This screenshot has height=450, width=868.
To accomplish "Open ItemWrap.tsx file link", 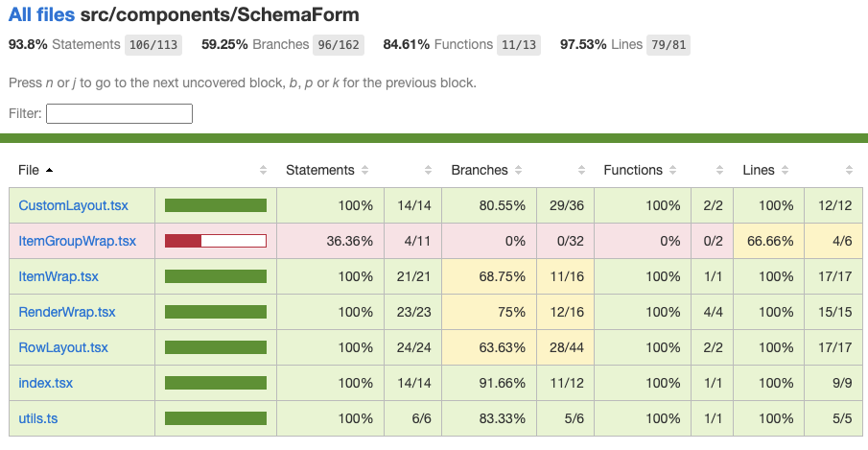I will click(59, 276).
